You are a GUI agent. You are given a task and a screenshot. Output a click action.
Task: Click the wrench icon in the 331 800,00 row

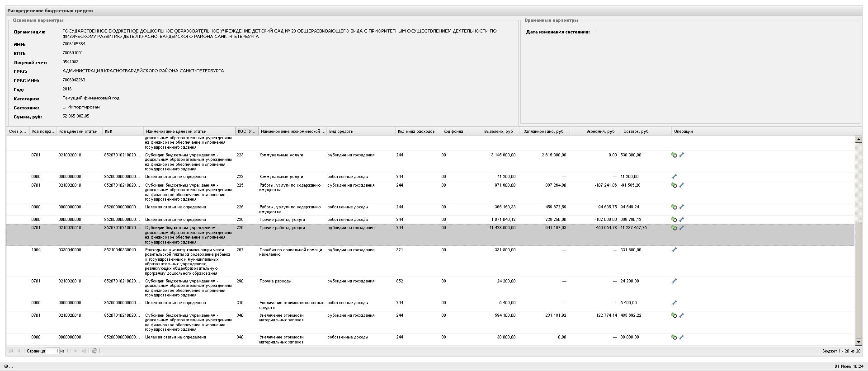(674, 250)
